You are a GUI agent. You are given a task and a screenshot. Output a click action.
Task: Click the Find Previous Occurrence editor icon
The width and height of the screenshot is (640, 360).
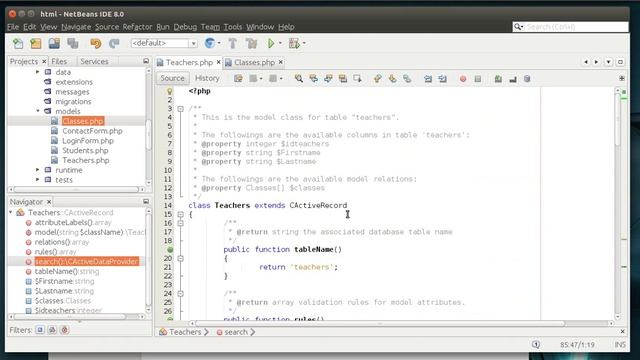313,78
